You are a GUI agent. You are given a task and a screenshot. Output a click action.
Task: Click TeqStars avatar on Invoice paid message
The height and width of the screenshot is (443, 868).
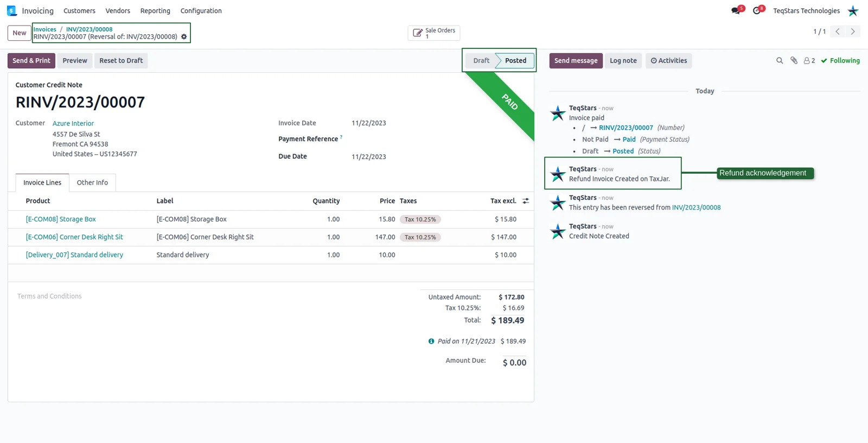558,113
